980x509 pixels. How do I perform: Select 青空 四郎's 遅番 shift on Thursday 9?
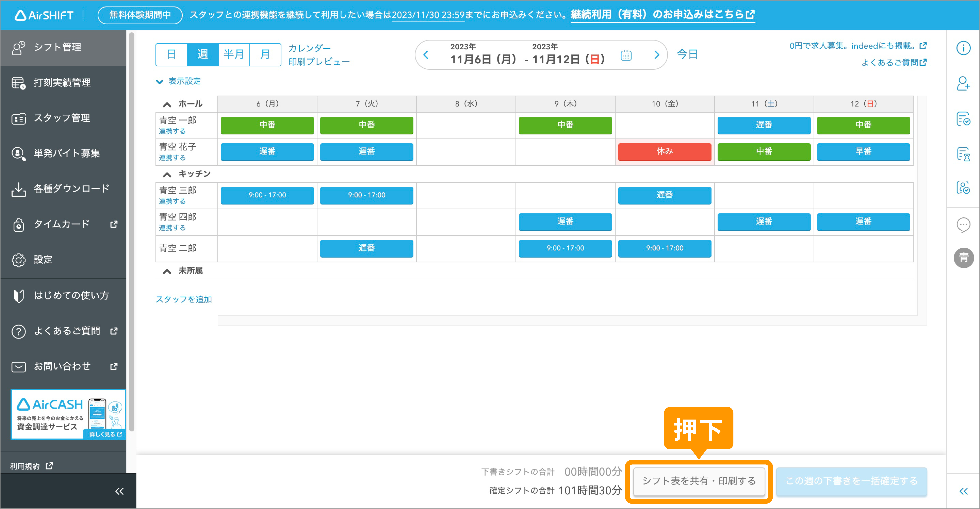point(565,222)
